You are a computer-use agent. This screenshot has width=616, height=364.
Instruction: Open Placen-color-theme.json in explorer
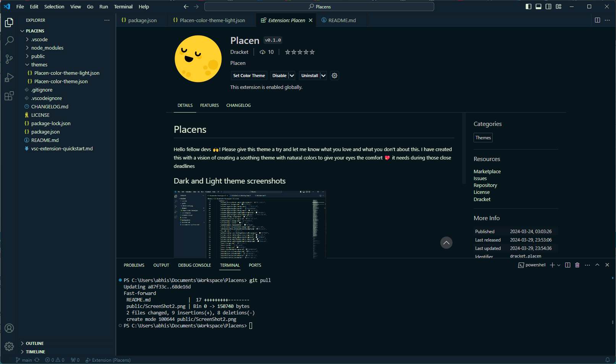[x=66, y=81]
